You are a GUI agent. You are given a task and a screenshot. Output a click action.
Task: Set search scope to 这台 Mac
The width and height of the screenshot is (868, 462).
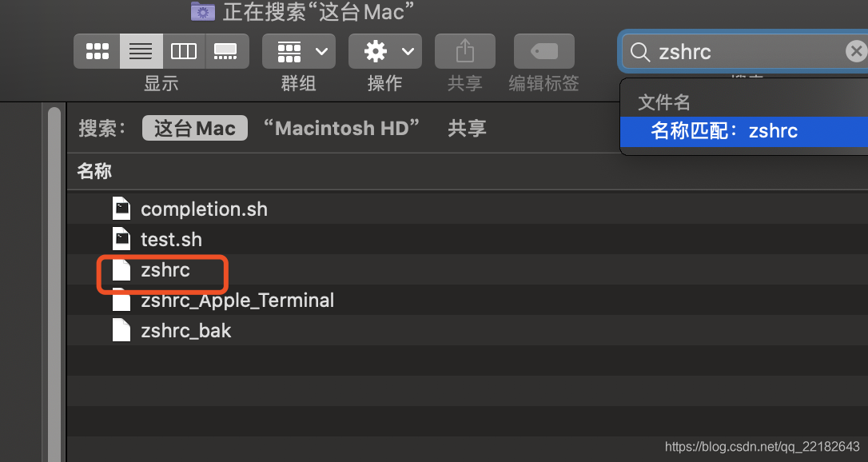point(195,129)
